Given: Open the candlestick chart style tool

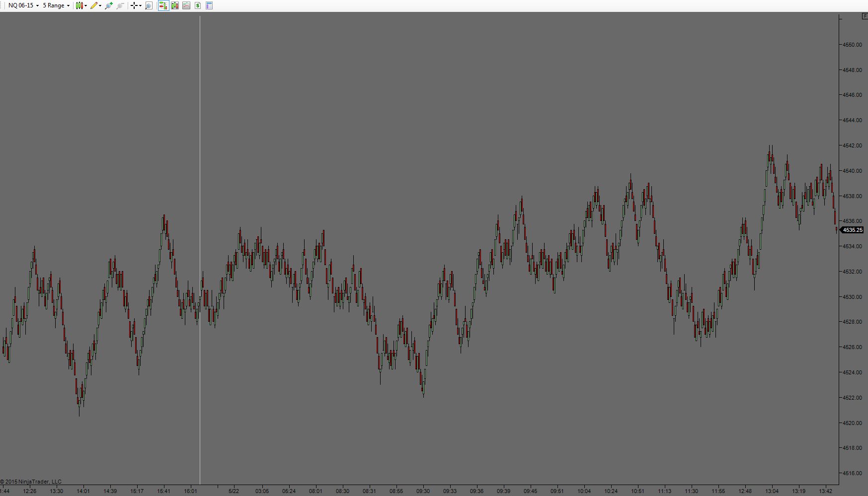Looking at the screenshot, I should (x=79, y=5).
